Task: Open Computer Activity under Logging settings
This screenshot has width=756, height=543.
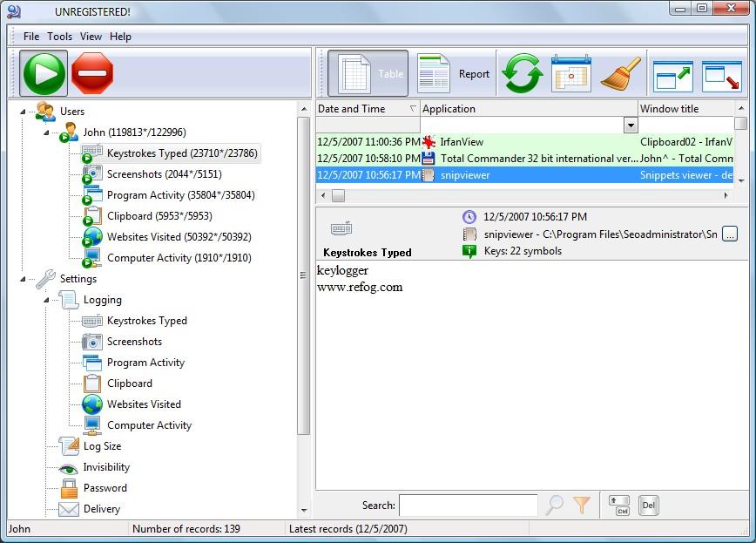Action: pos(150,425)
